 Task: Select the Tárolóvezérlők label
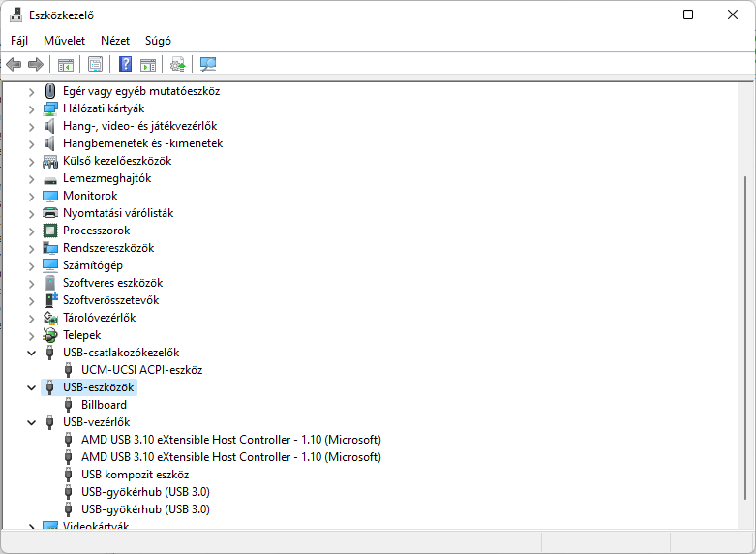click(100, 318)
